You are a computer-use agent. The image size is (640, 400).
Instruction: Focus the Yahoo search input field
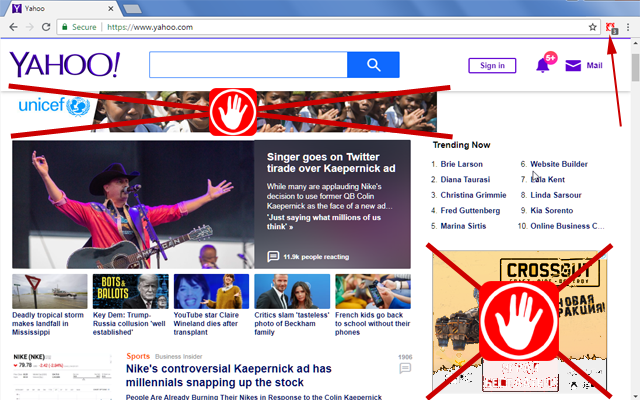click(x=248, y=64)
